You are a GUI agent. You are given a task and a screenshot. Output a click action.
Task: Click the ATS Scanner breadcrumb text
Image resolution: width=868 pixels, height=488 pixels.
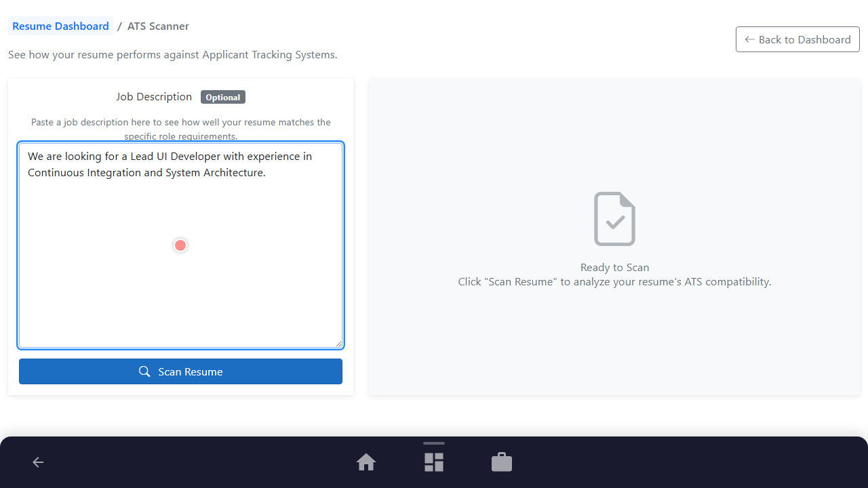[x=158, y=26]
